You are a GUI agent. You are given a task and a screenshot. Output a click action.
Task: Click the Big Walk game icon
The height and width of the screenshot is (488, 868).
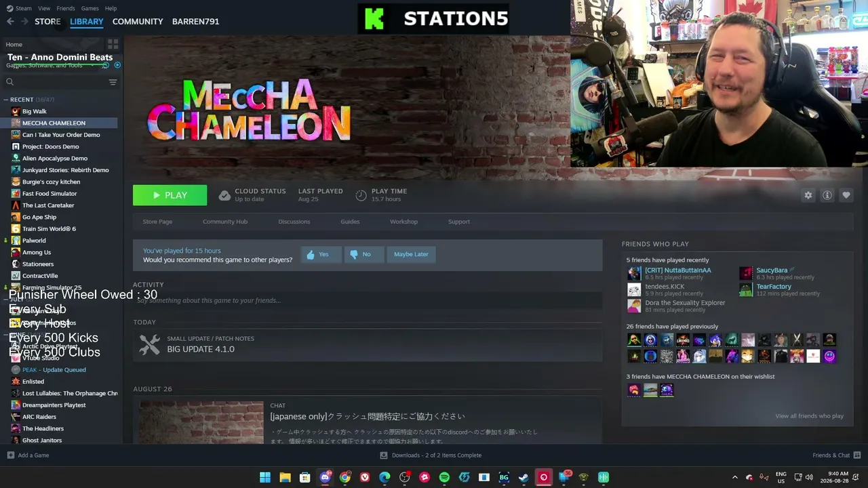(x=16, y=111)
